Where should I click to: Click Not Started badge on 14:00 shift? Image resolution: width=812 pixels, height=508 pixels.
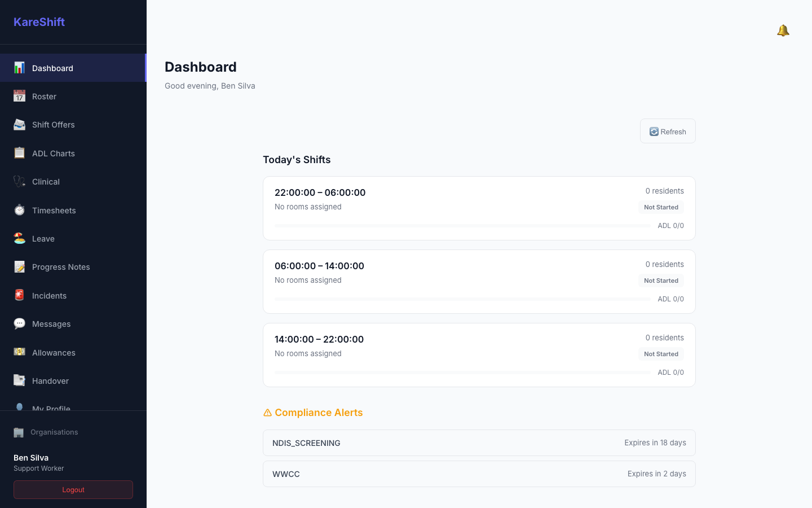[x=661, y=354]
